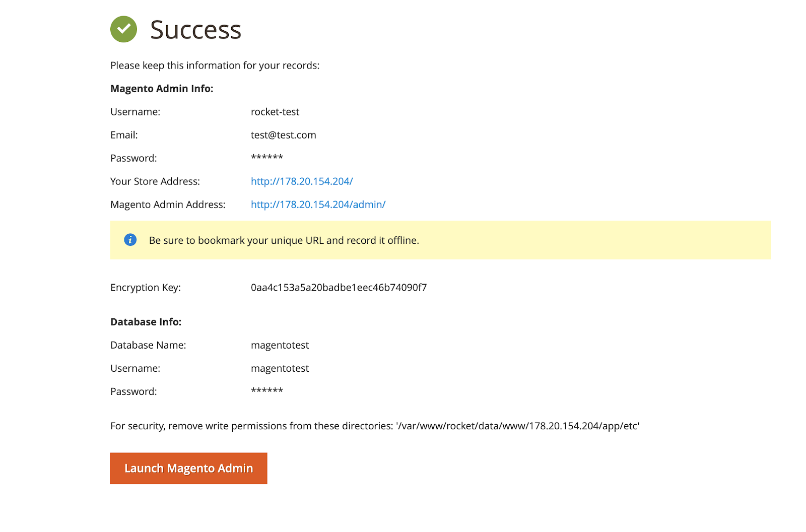Image resolution: width=806 pixels, height=532 pixels.
Task: Click the admin username value rocket-test
Action: point(275,112)
